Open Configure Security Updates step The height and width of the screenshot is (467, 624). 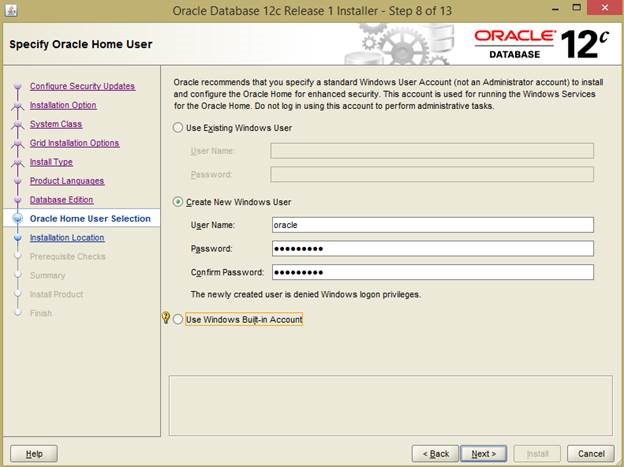tap(82, 86)
